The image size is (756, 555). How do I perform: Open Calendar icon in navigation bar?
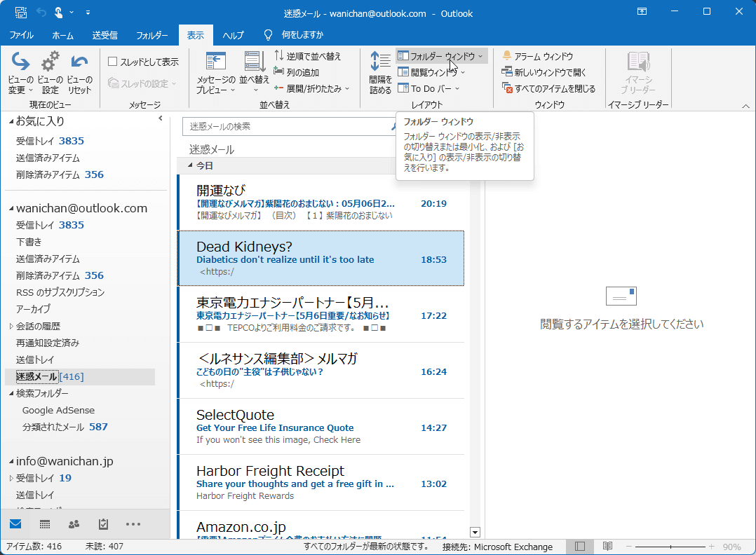[45, 524]
